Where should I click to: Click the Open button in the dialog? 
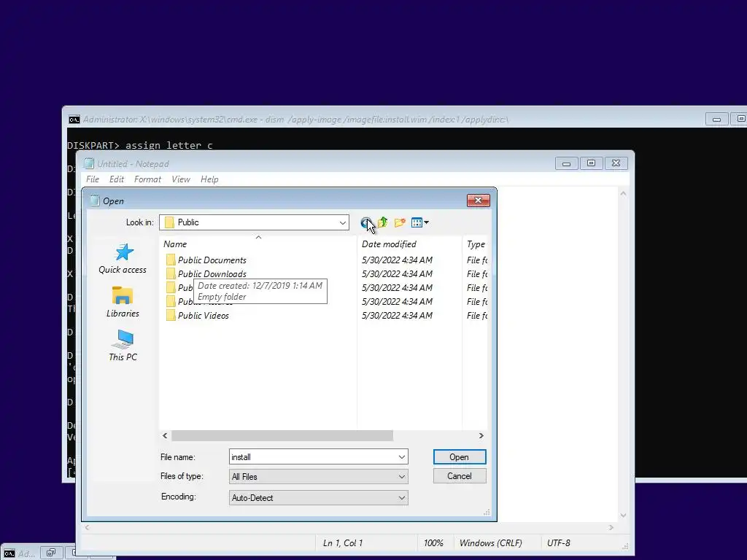pyautogui.click(x=460, y=457)
